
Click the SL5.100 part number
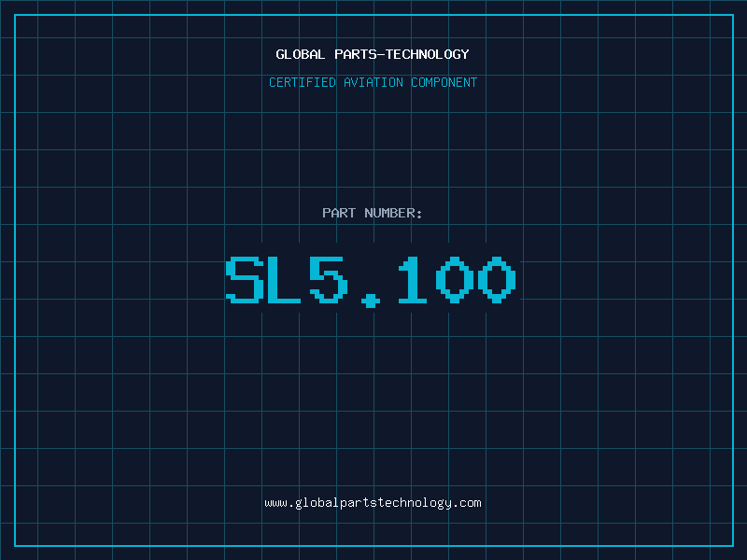click(x=371, y=282)
